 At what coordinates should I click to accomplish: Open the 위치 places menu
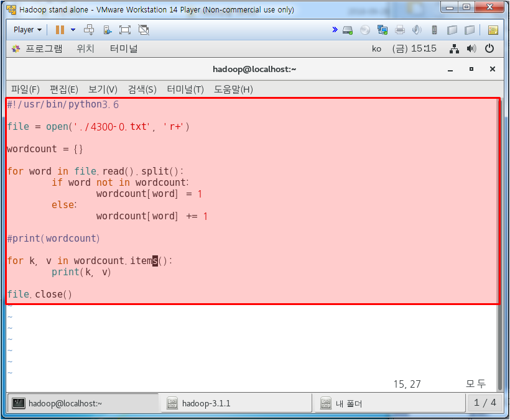click(x=85, y=48)
